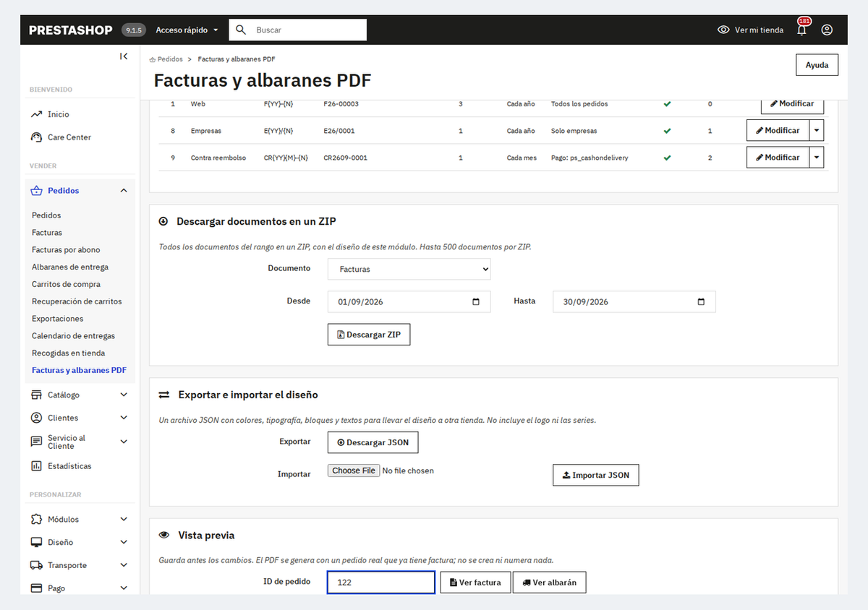Click Modificar button in Empresas row
868x610 pixels.
[x=778, y=131]
